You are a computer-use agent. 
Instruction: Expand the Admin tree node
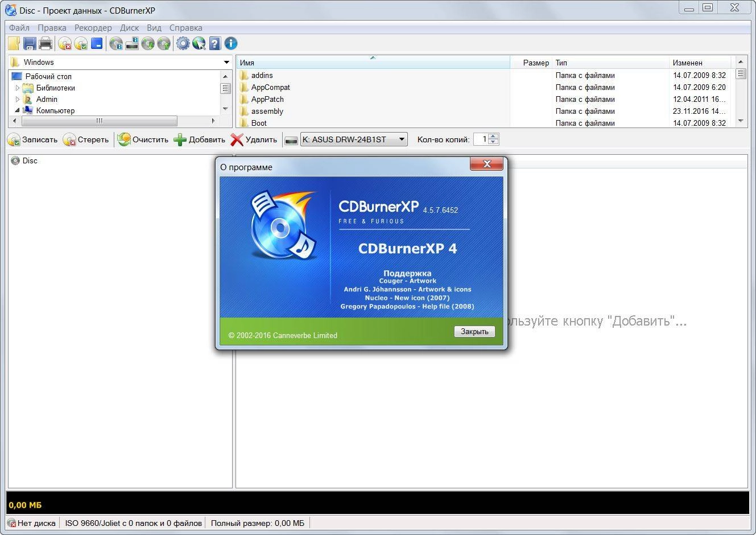coord(18,99)
